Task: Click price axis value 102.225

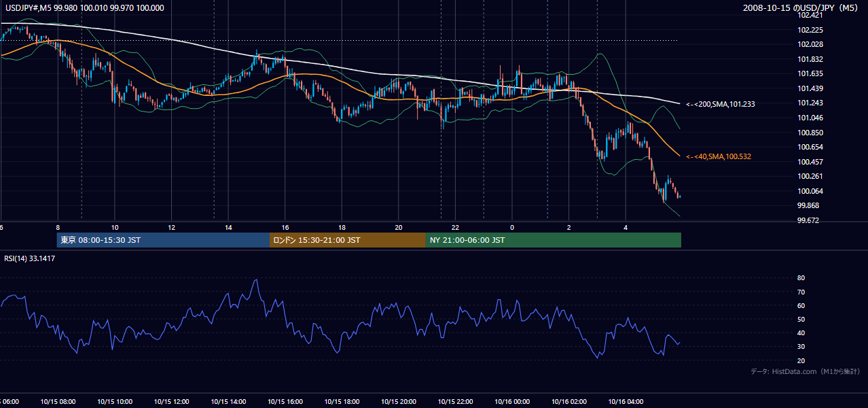Action: pyautogui.click(x=810, y=30)
